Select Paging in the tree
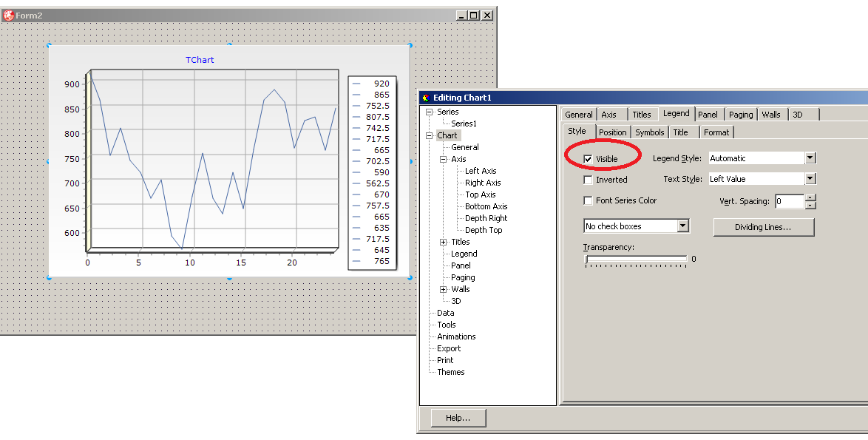This screenshot has height=440, width=868. coord(463,278)
